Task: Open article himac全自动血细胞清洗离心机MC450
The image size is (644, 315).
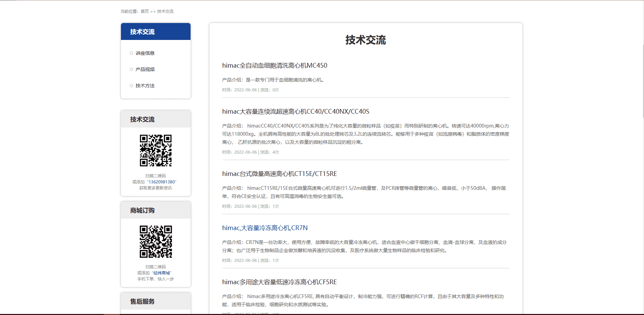Action: point(274,66)
